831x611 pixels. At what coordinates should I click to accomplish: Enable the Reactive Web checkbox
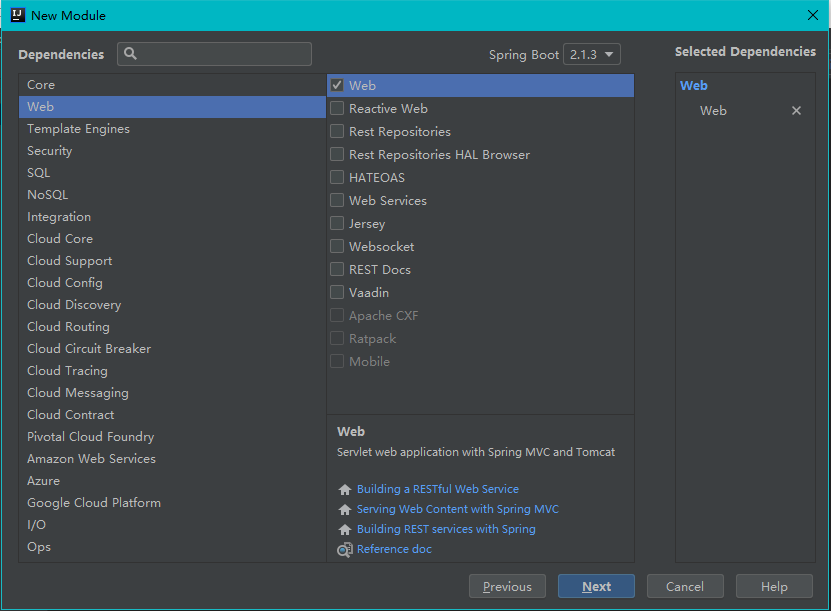[337, 108]
